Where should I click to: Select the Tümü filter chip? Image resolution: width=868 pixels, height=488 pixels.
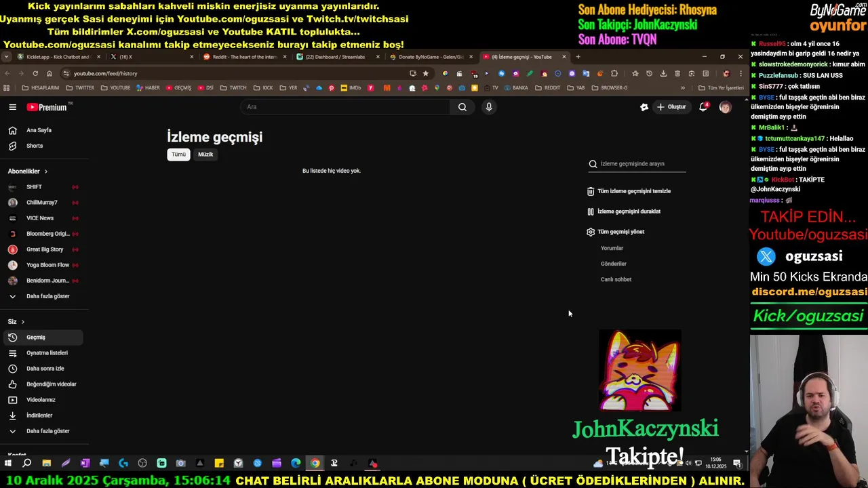(x=178, y=155)
